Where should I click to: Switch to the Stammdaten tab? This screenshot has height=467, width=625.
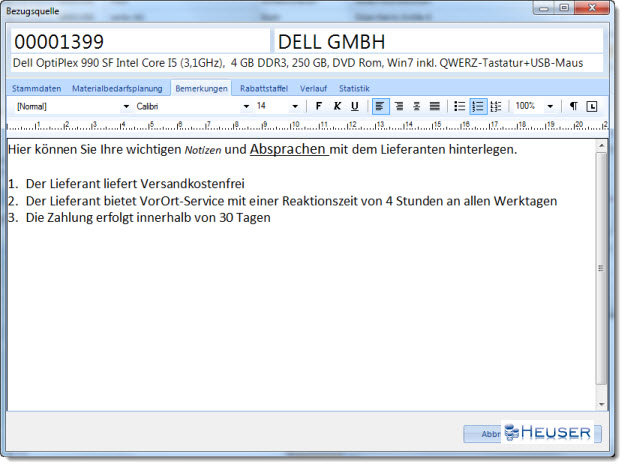[x=37, y=88]
